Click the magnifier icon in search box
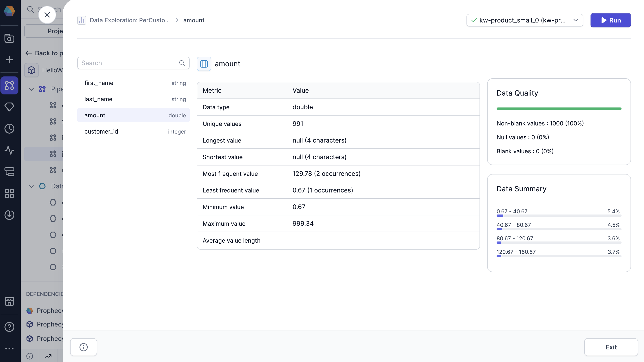The width and height of the screenshot is (644, 362). 182,63
